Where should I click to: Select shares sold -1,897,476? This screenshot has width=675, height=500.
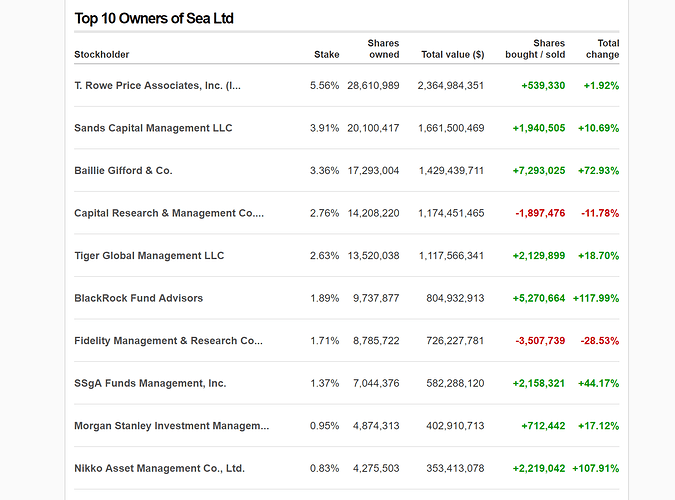point(540,214)
